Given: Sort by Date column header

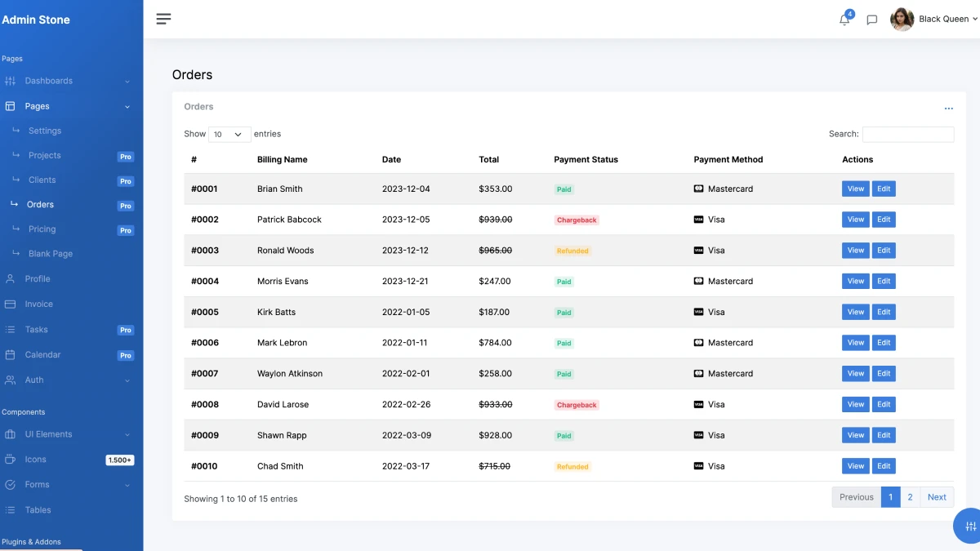Looking at the screenshot, I should pyautogui.click(x=391, y=160).
